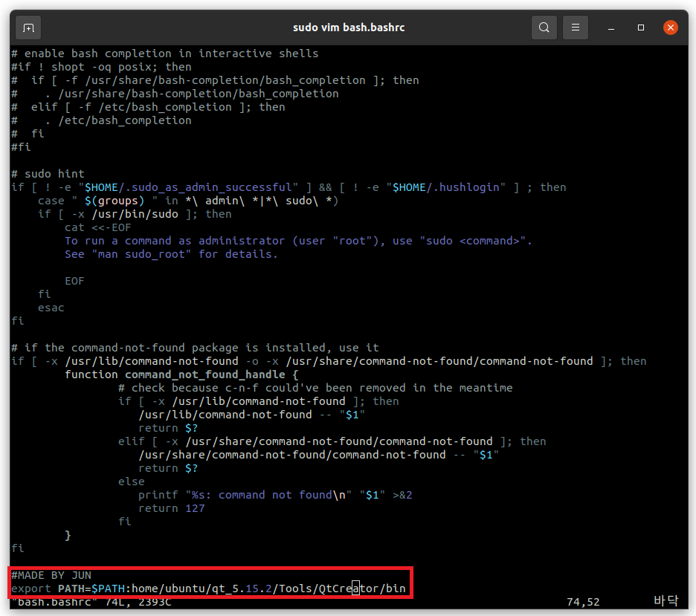Click 'QtCreator' in the export path
696x616 pixels.
point(349,589)
